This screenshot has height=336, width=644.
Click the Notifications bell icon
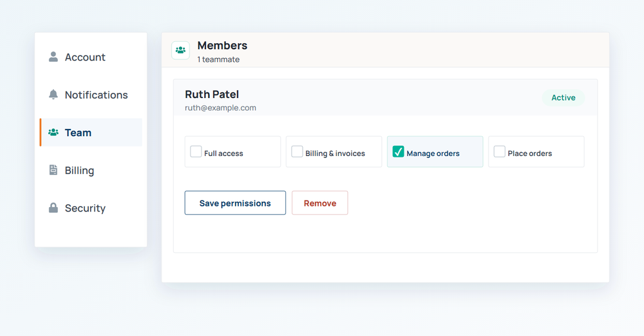coord(53,95)
